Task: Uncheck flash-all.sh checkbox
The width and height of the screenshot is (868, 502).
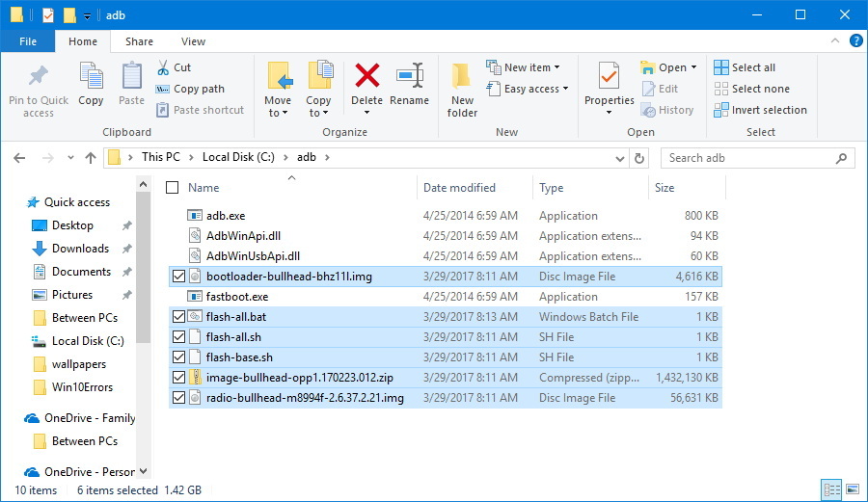Action: (x=178, y=336)
